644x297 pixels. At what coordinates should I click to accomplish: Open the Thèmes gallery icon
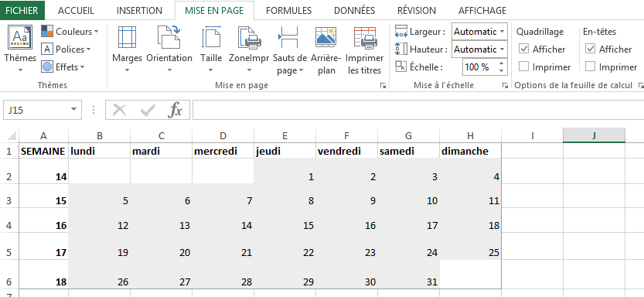pyautogui.click(x=20, y=37)
